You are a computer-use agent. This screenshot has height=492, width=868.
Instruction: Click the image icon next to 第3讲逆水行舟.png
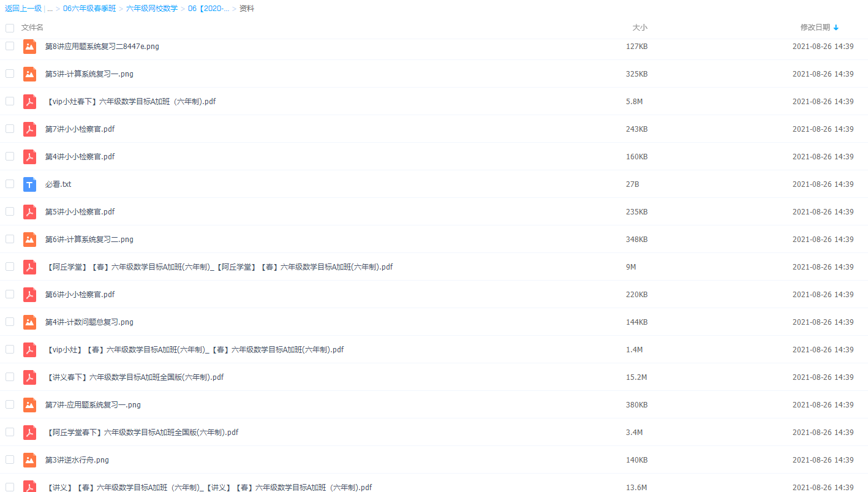29,460
